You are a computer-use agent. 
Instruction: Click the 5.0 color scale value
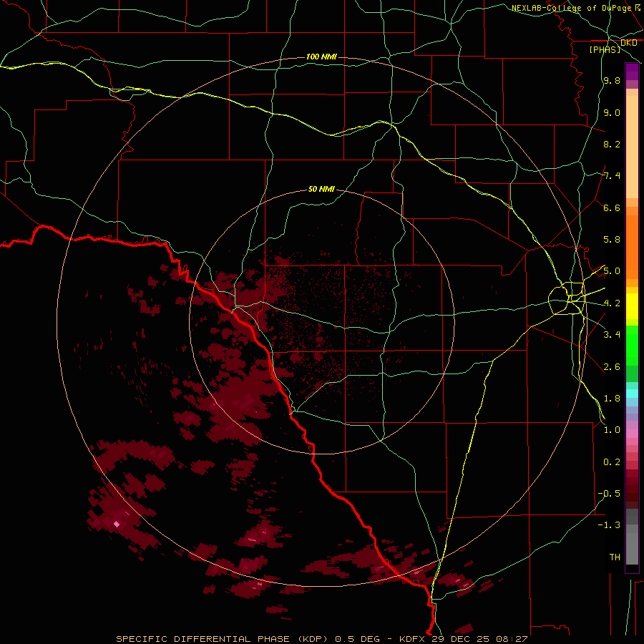[612, 271]
